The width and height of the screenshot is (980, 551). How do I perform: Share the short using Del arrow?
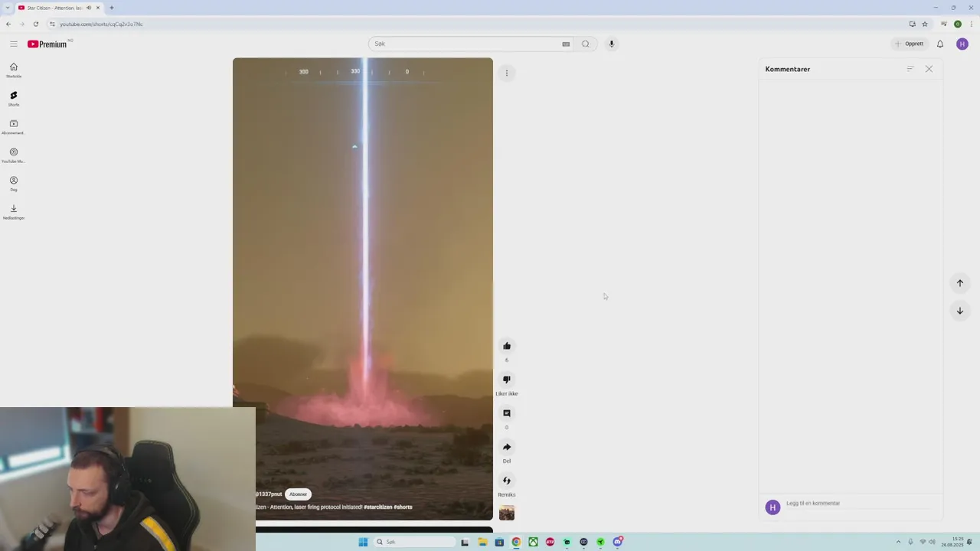click(506, 447)
